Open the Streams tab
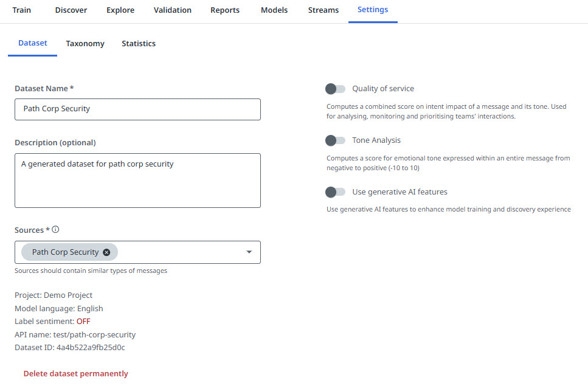The width and height of the screenshot is (588, 386). point(323,10)
